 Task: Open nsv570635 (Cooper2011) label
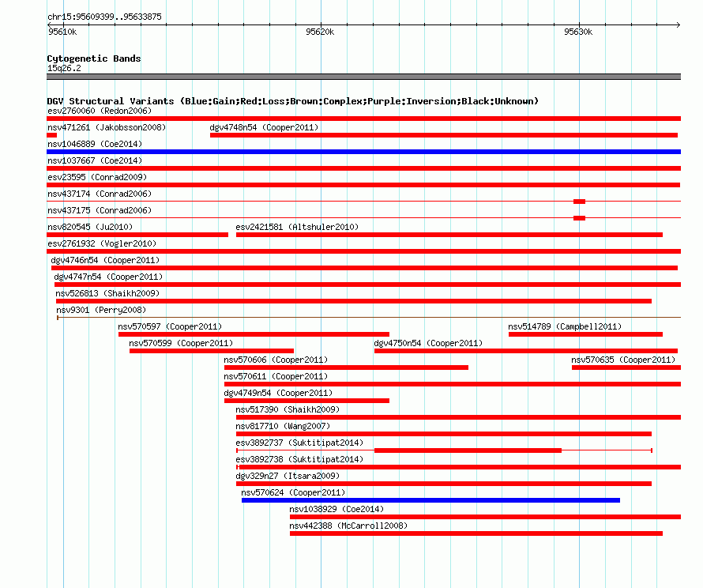623,360
